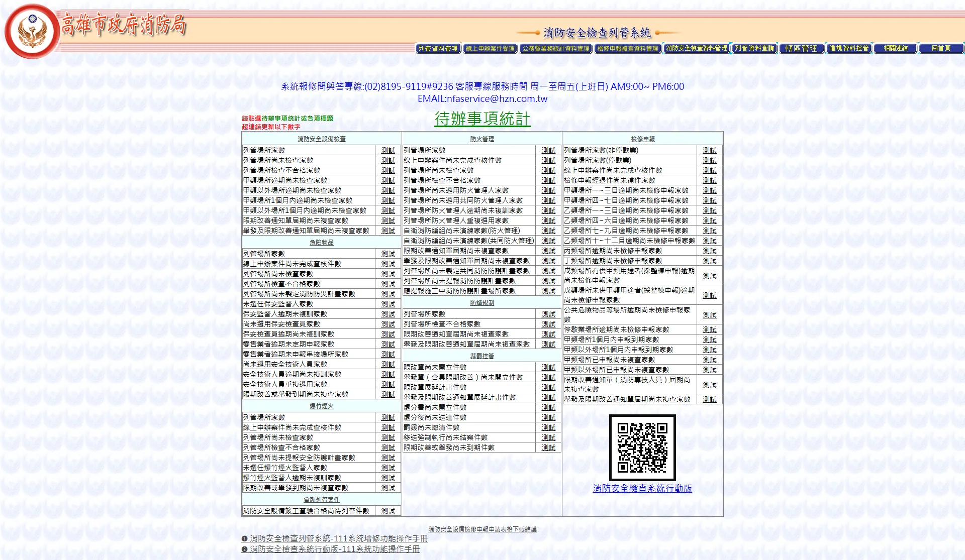Click 測試 for 未選任爆竹煙火監督人家數
This screenshot has height=560, width=965.
388,468
